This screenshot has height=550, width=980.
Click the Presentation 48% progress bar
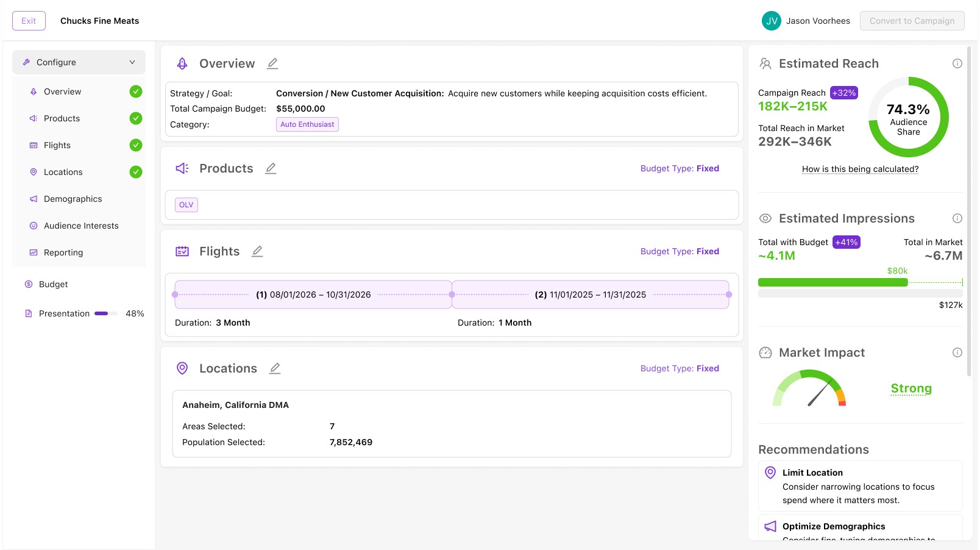[105, 313]
